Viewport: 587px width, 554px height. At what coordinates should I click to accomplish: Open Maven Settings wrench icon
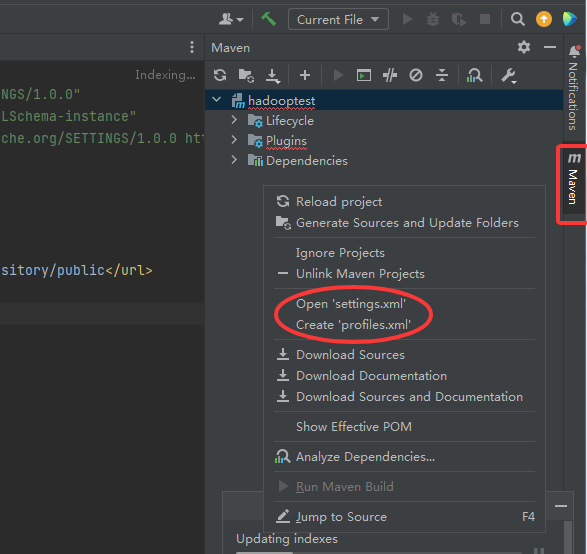pos(509,75)
